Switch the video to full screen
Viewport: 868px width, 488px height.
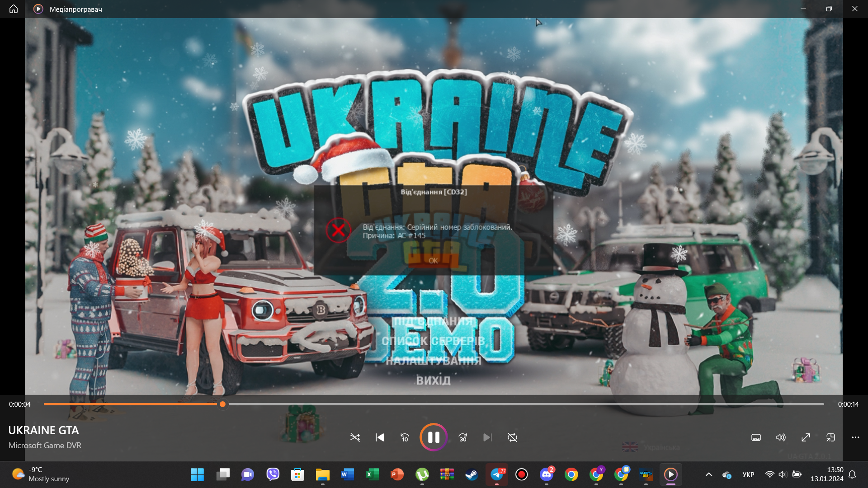click(806, 437)
